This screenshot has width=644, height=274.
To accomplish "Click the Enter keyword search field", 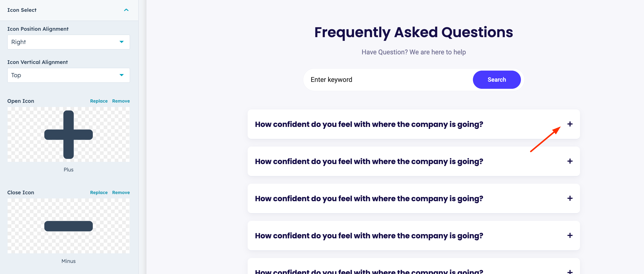I will pos(387,80).
